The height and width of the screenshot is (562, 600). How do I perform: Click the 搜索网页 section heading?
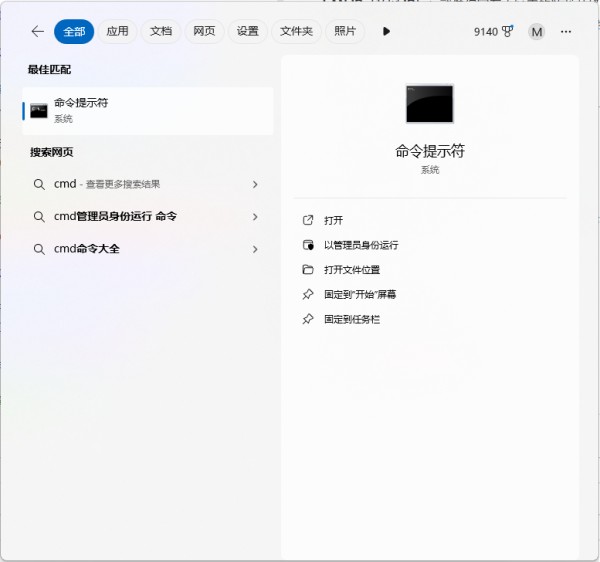coord(52,152)
